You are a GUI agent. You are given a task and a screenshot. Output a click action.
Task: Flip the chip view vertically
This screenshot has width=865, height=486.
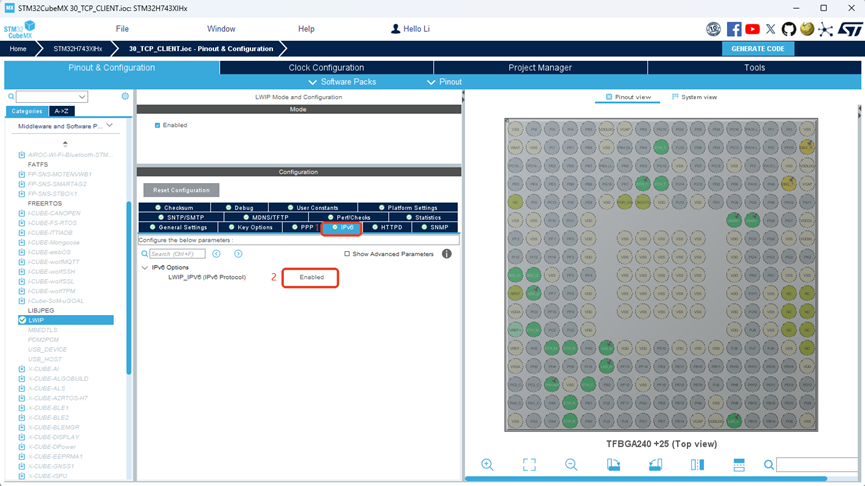(739, 464)
